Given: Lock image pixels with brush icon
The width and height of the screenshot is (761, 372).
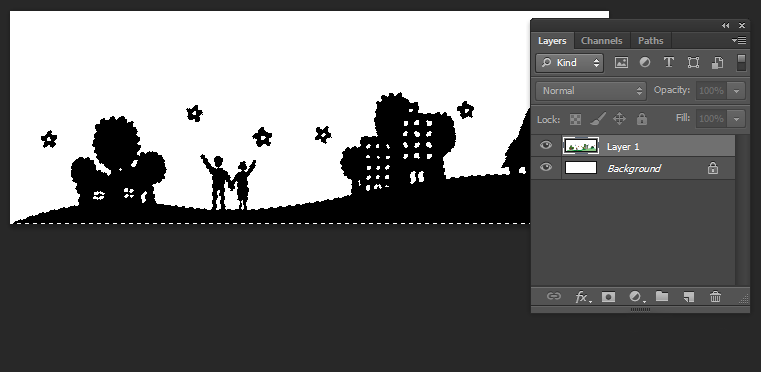Looking at the screenshot, I should pyautogui.click(x=598, y=119).
